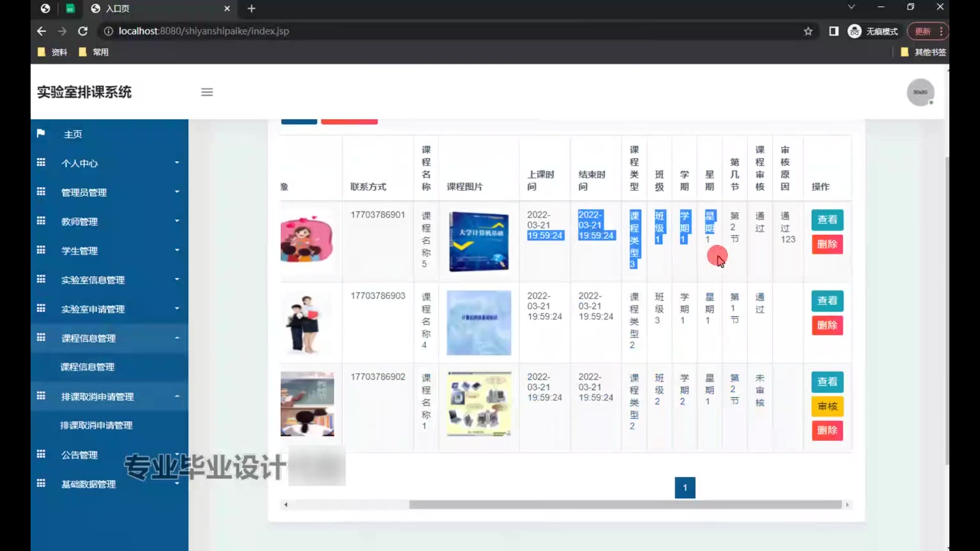Viewport: 980px width, 551px height.
Task: Click the user avatar in header
Action: [920, 92]
